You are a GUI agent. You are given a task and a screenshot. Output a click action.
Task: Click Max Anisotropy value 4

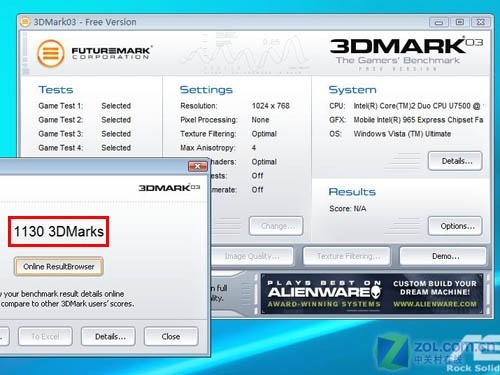254,148
